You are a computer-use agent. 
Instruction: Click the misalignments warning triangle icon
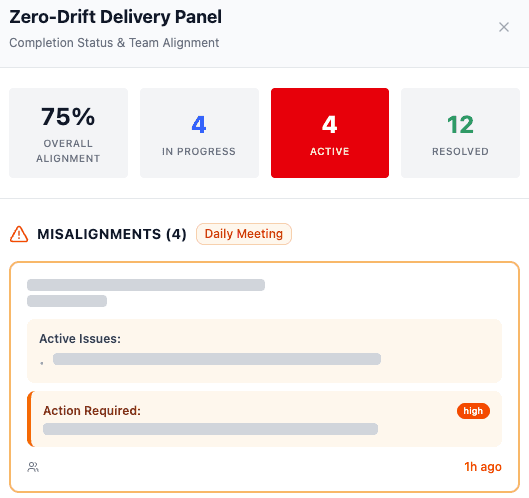19,234
